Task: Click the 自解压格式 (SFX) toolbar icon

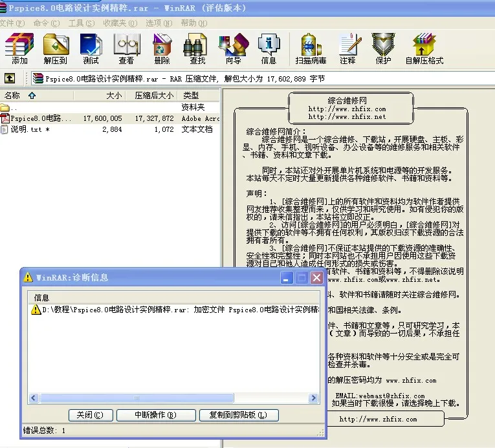Action: (424, 48)
